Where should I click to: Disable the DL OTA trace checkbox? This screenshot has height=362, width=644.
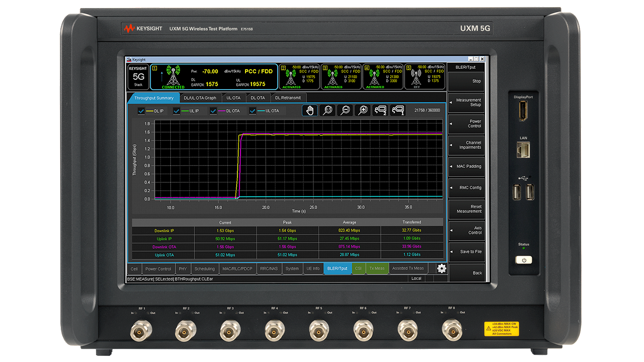click(213, 111)
